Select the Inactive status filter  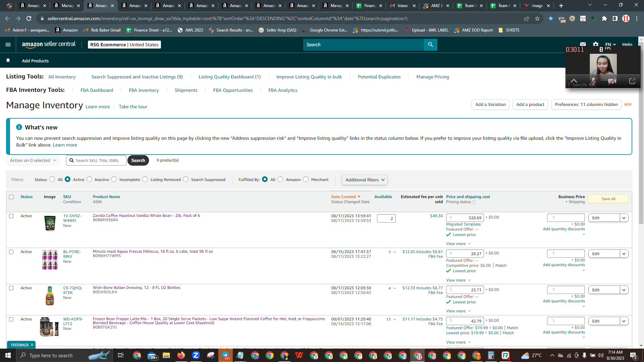90,179
